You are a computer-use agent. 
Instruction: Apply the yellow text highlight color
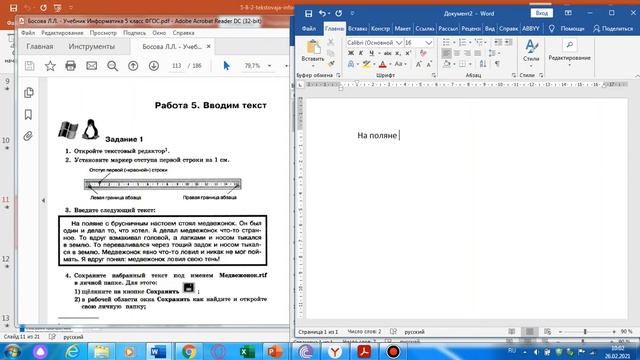367,64
